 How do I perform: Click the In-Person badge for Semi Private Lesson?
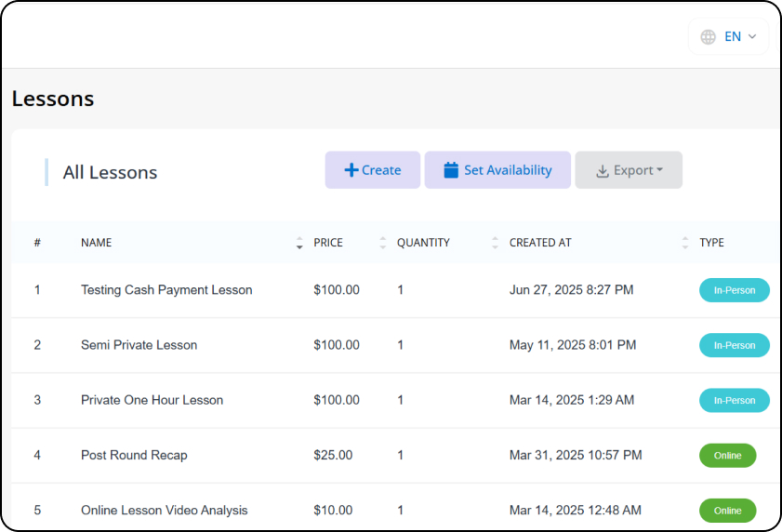point(735,345)
